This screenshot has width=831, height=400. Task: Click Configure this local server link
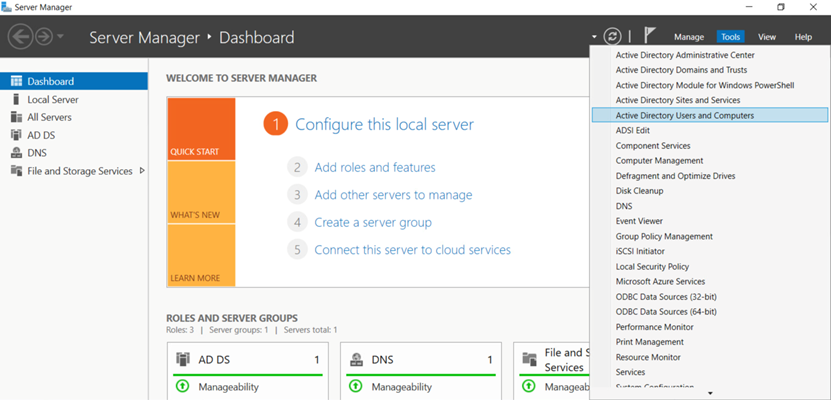coord(384,125)
